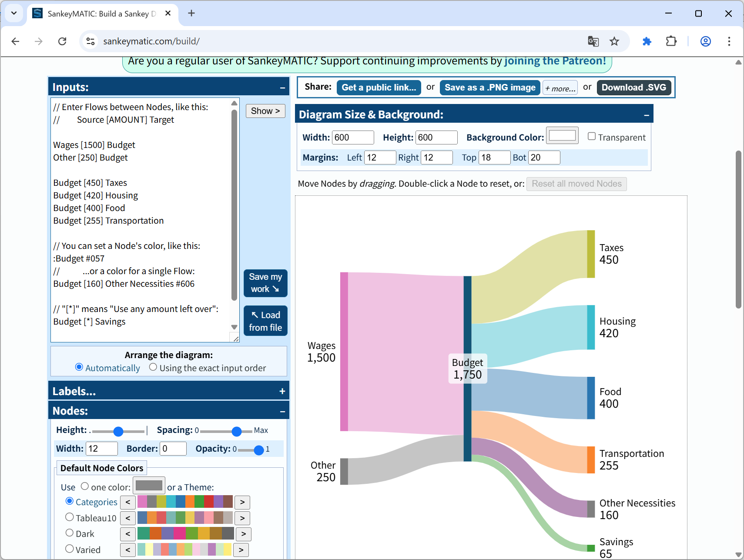Bookmark this page with the star icon

(x=614, y=41)
